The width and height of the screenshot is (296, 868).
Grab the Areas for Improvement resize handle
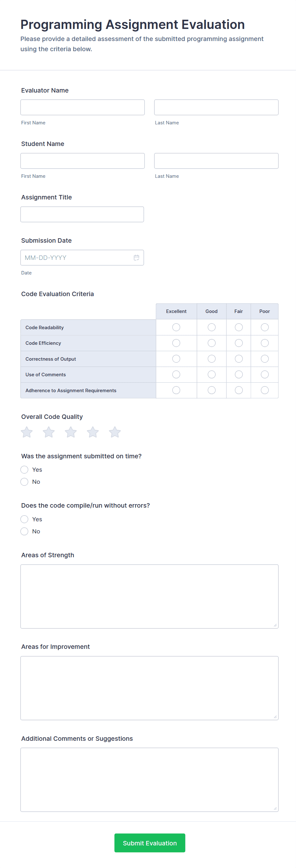pos(275,717)
